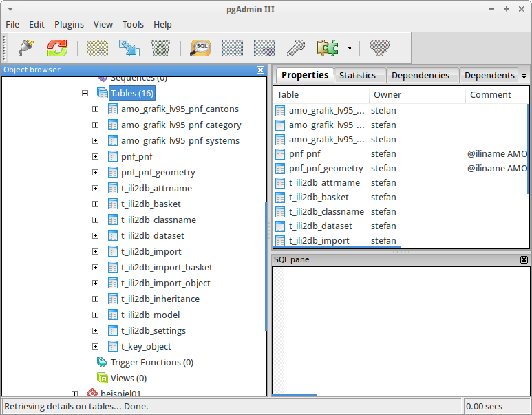Click amo_grafik_lv95_pnf_cantons table icon in tree
Image resolution: width=532 pixels, height=415 pixels.
click(113, 109)
